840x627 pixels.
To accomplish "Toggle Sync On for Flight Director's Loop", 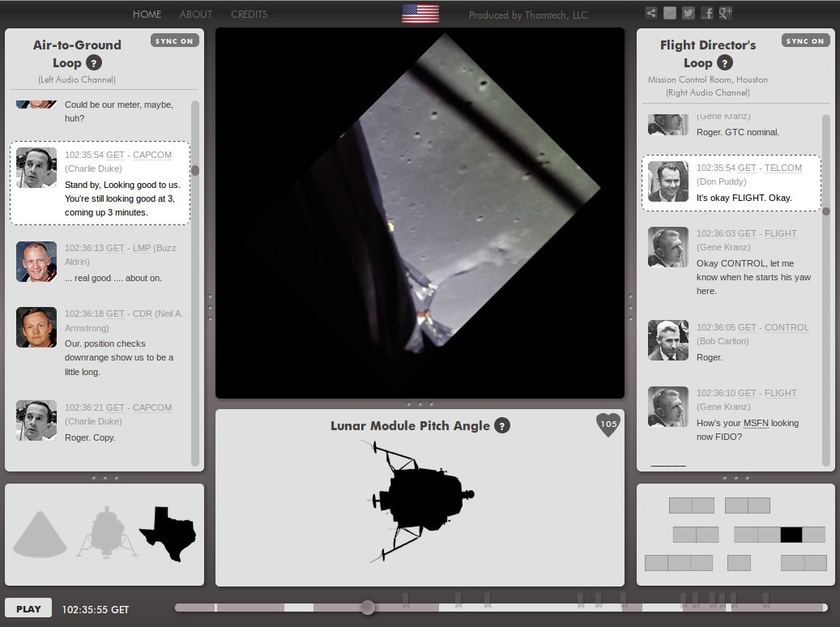I will pyautogui.click(x=805, y=41).
